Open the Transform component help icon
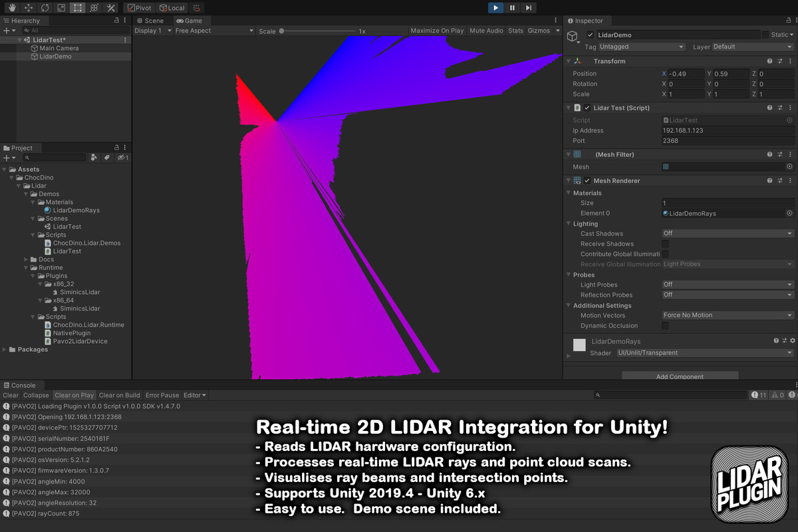The image size is (798, 532). coord(769,61)
